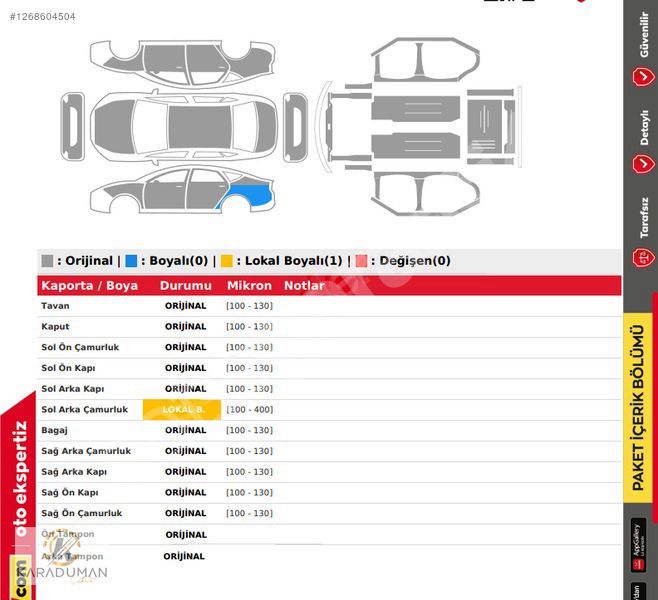
Task: Click the Sol Arka Çamurluk row label
Action: 85,410
